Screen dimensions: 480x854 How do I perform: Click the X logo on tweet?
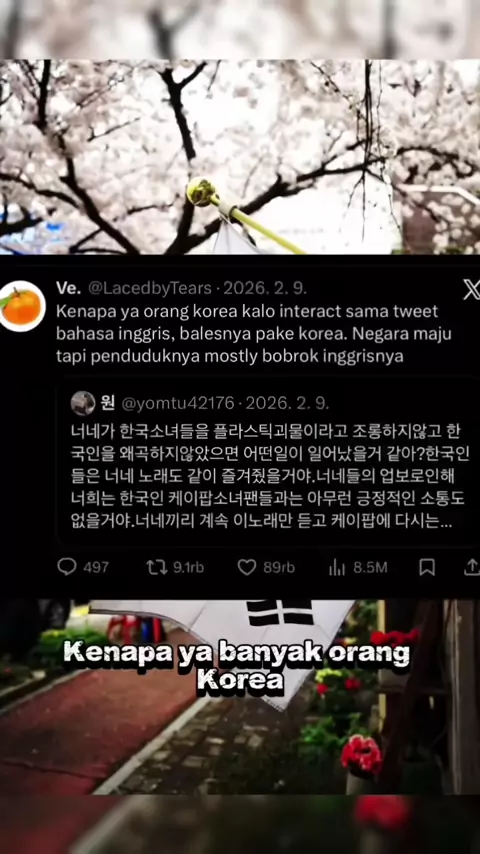(x=471, y=290)
